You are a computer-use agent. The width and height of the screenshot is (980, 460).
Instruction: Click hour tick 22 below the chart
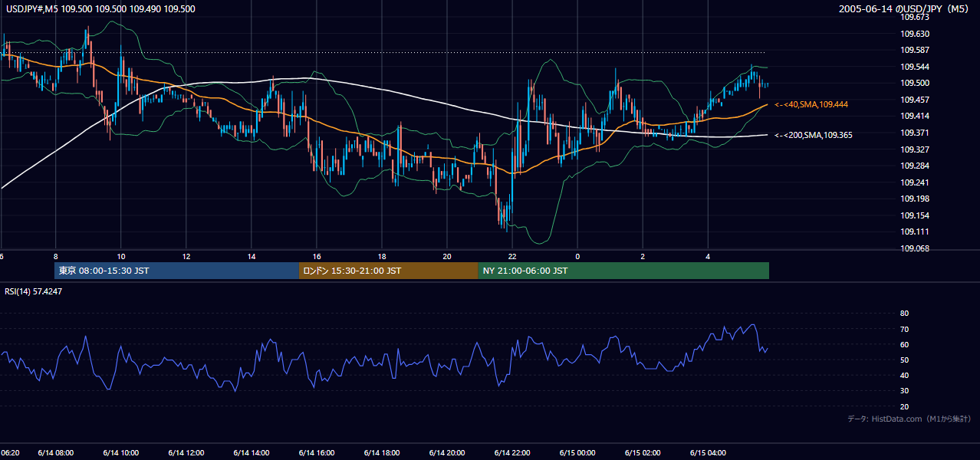pos(511,256)
